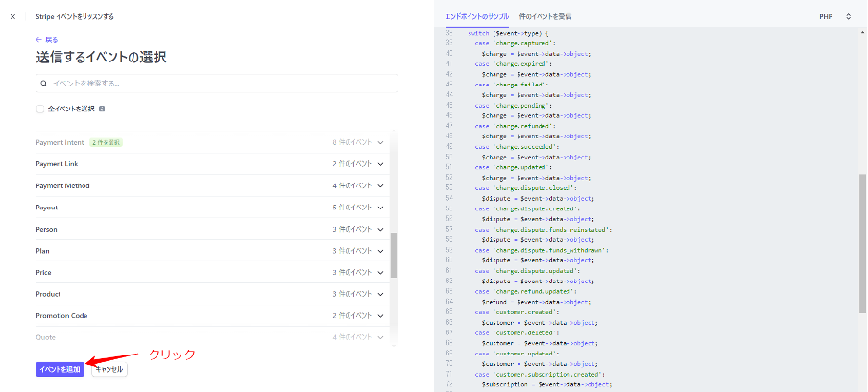Expand the Plan row chevron
The width and height of the screenshot is (868, 392).
pos(381,251)
